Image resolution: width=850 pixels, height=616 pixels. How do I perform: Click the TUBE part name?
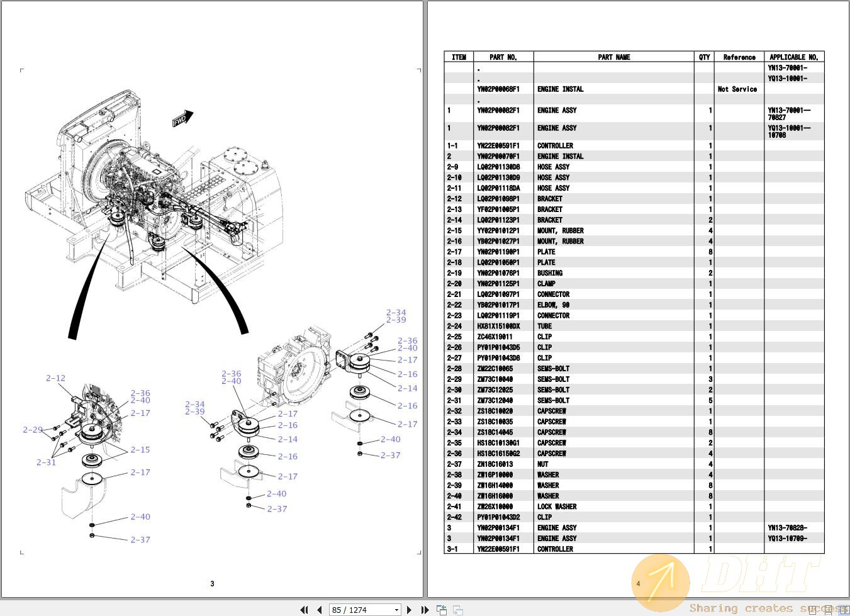pos(544,327)
